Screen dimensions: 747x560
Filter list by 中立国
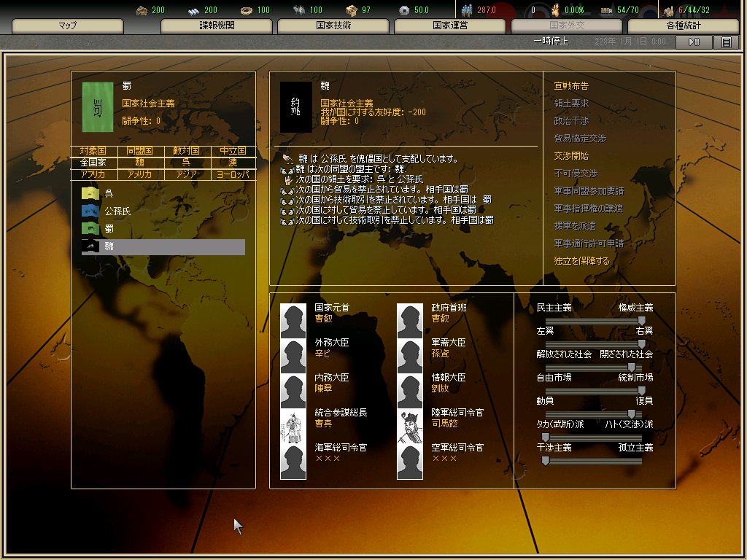tap(233, 151)
